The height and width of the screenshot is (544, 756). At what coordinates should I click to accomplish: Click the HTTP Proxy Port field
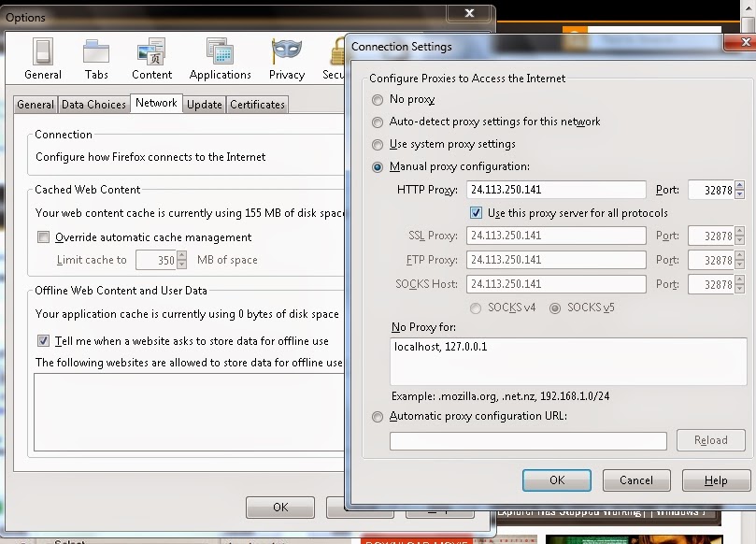pyautogui.click(x=711, y=190)
